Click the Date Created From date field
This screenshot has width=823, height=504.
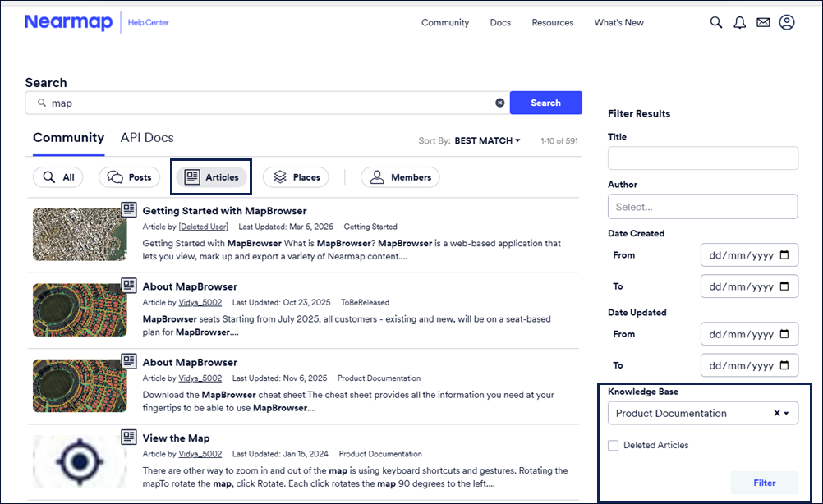[x=749, y=255]
